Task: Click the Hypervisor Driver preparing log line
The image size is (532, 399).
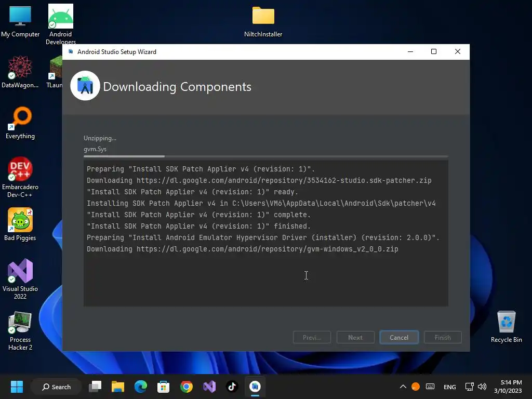Action: pyautogui.click(x=263, y=237)
